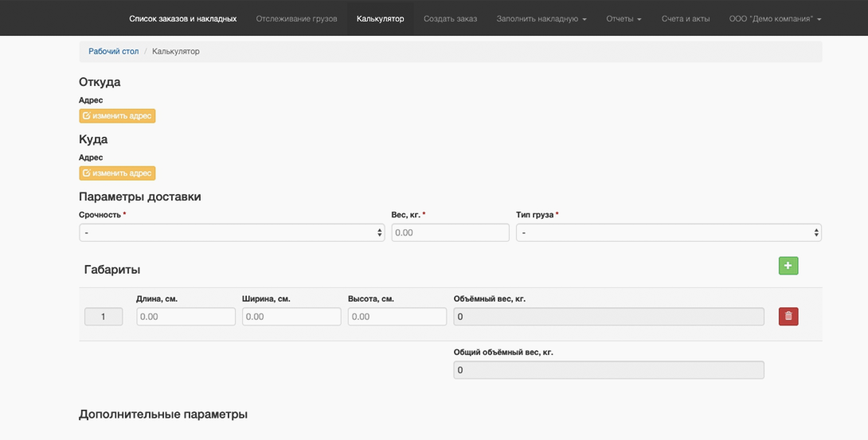868x440 pixels.
Task: Click the Габариты heading
Action: pos(112,270)
